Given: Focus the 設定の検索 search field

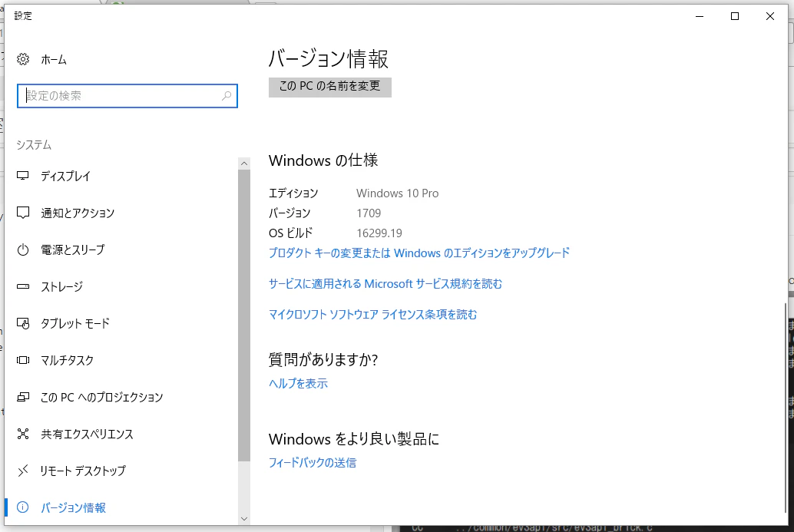Looking at the screenshot, I should pyautogui.click(x=127, y=96).
